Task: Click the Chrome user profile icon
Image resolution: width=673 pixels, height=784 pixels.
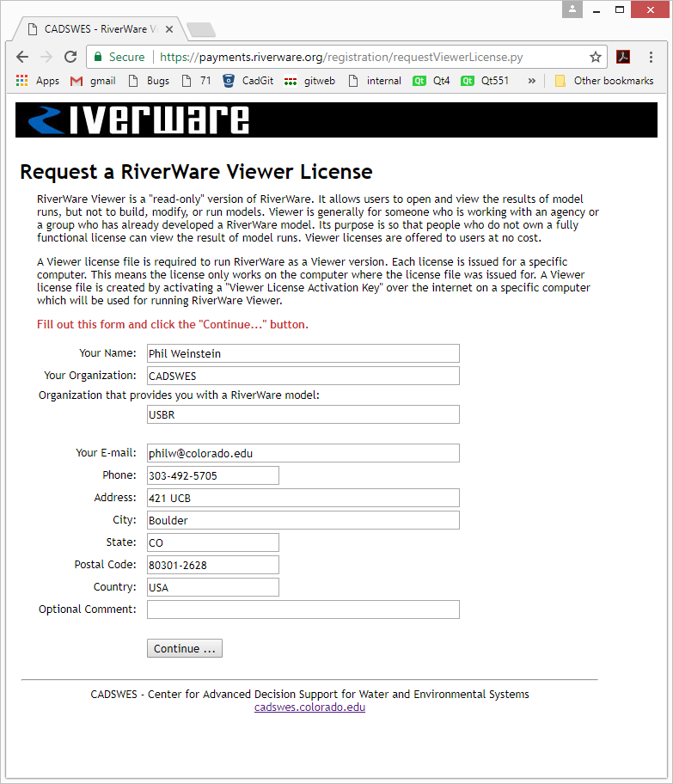Action: [x=572, y=9]
